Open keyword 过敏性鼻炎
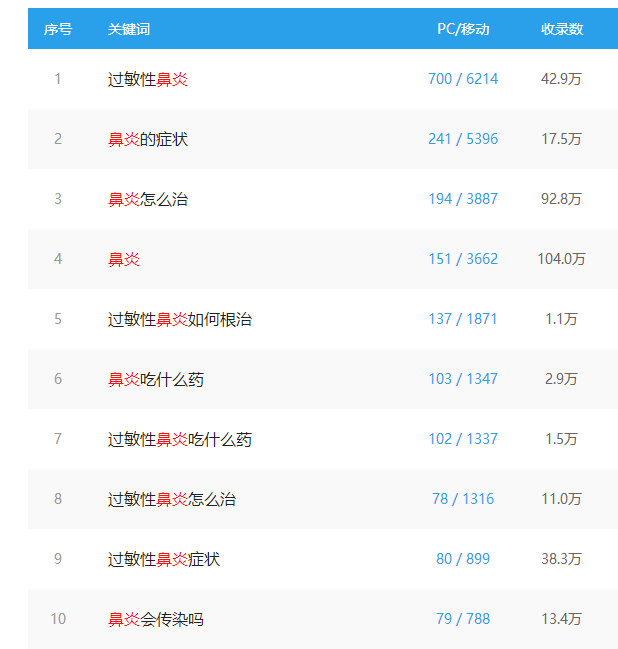This screenshot has height=649, width=618. pyautogui.click(x=148, y=79)
